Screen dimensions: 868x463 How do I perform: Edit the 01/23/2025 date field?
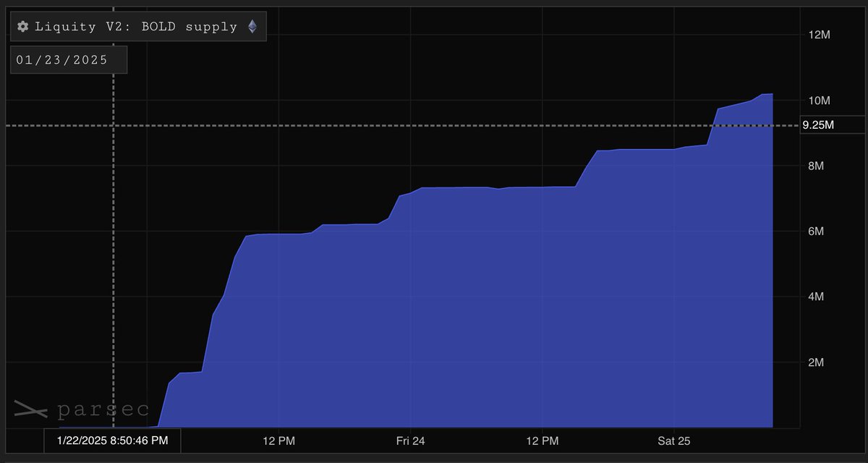click(69, 60)
